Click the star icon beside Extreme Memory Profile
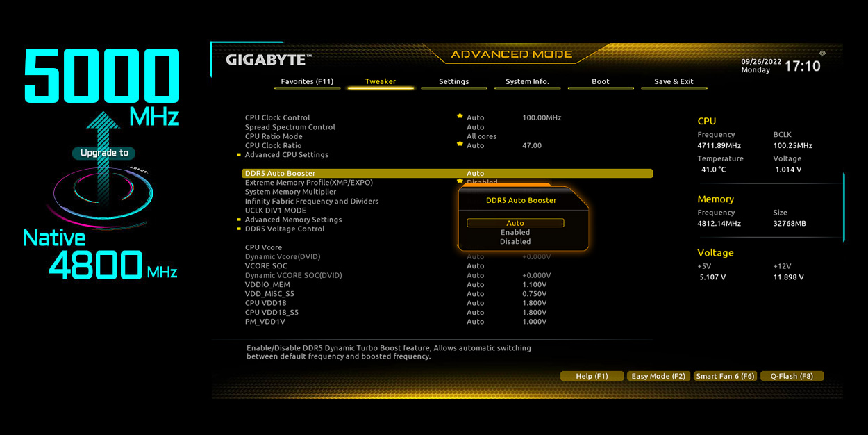868x435 pixels. 460,181
